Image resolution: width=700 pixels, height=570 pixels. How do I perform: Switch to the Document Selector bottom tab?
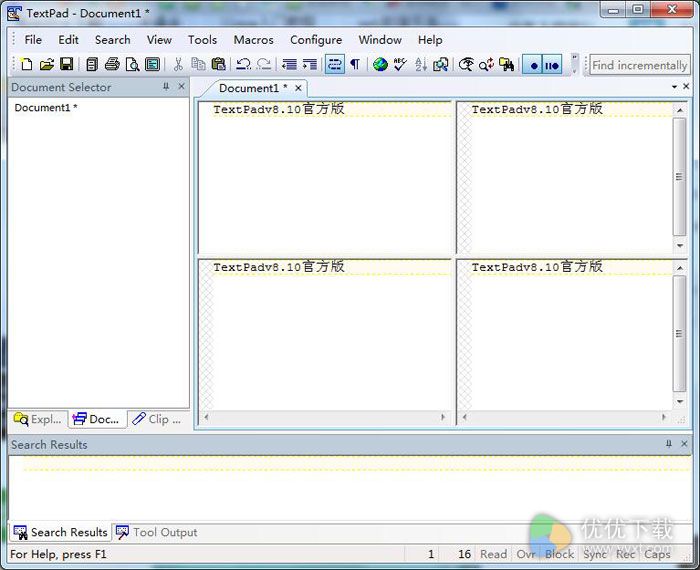coord(97,419)
